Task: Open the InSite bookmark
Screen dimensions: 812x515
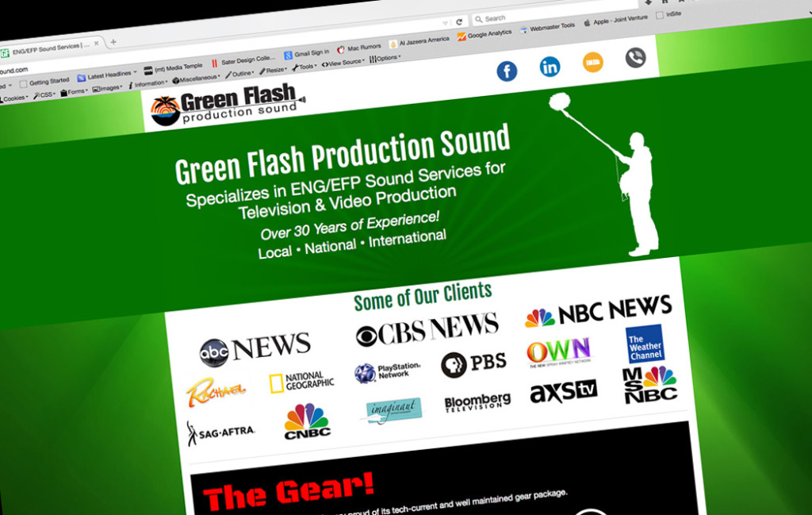Action: (668, 14)
